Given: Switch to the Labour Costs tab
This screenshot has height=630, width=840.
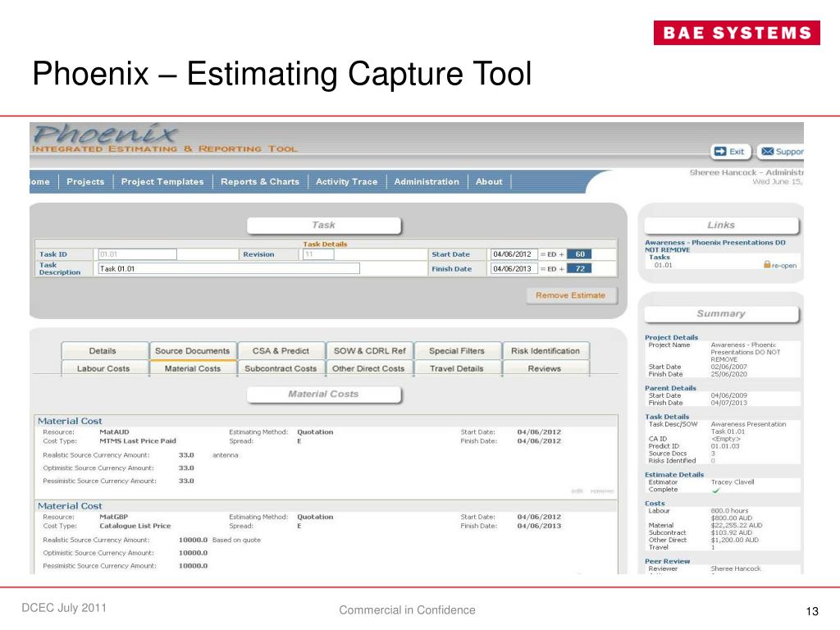Looking at the screenshot, I should tap(103, 368).
